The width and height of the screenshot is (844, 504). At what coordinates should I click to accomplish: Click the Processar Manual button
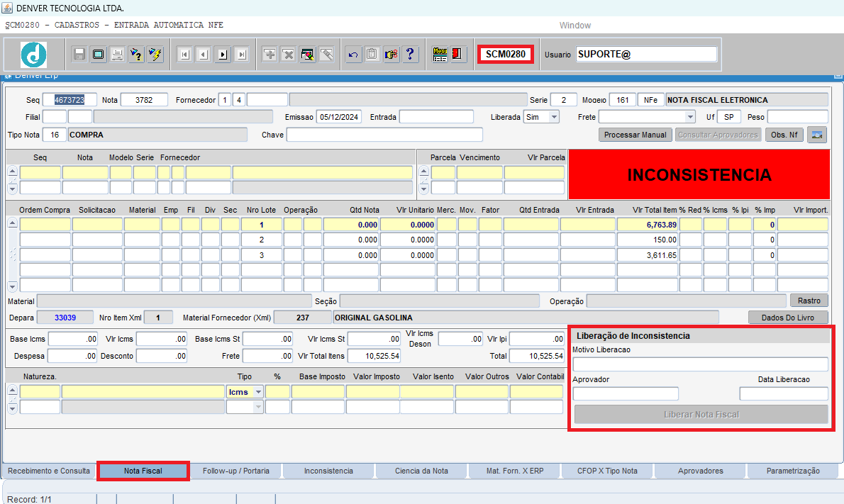click(x=635, y=135)
